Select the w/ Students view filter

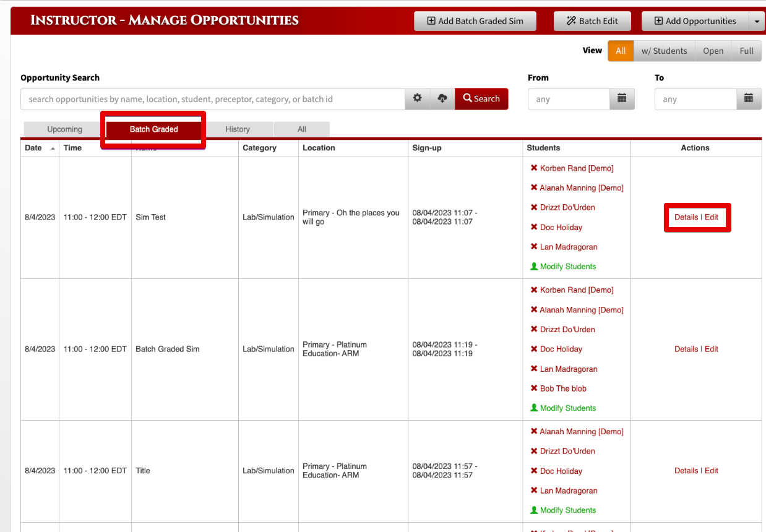tap(664, 51)
